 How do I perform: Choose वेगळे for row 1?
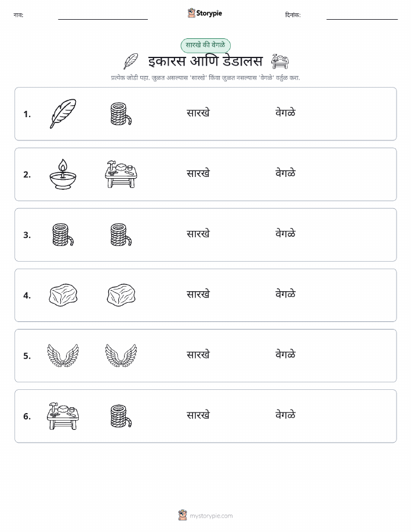[286, 113]
